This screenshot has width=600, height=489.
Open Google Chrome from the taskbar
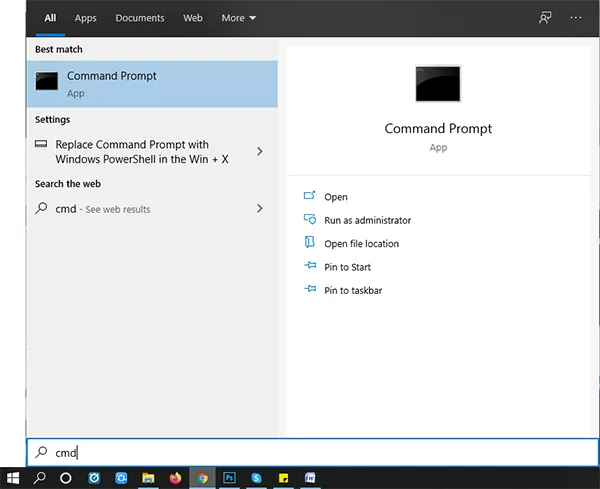[203, 478]
